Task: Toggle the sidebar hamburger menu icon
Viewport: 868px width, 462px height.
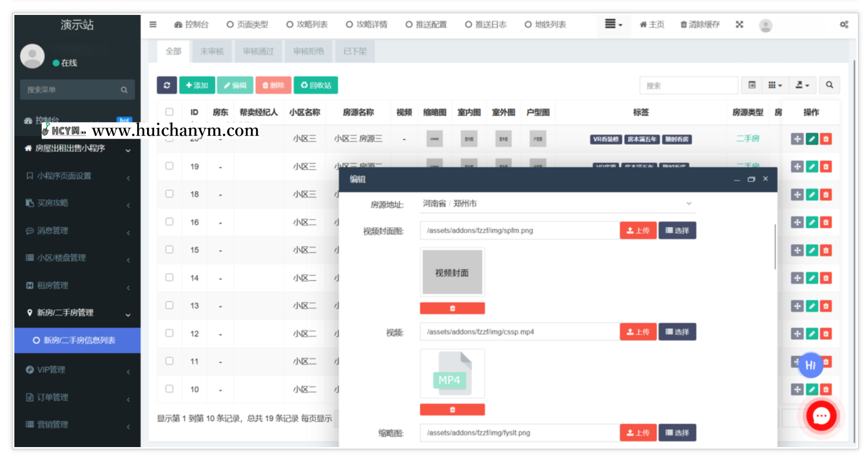Action: coord(153,24)
